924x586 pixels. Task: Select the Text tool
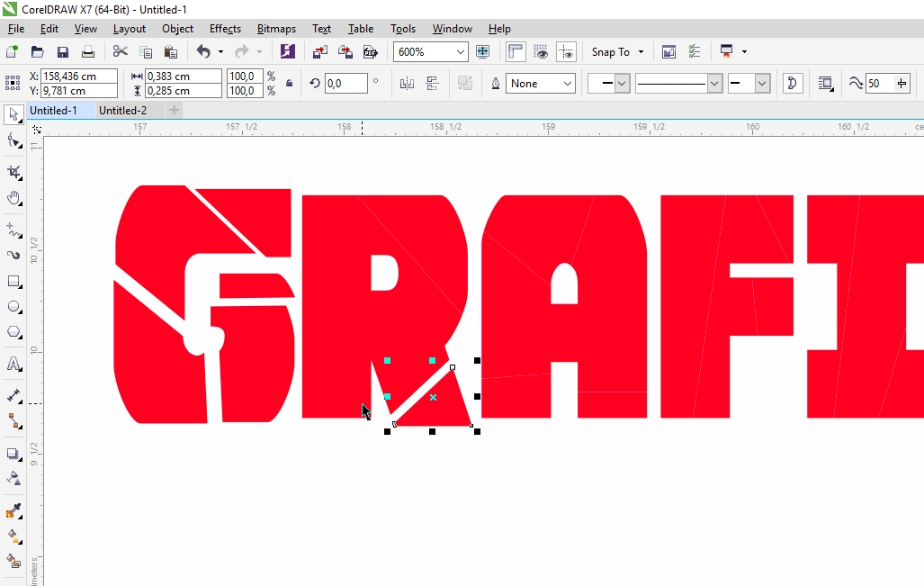(13, 364)
